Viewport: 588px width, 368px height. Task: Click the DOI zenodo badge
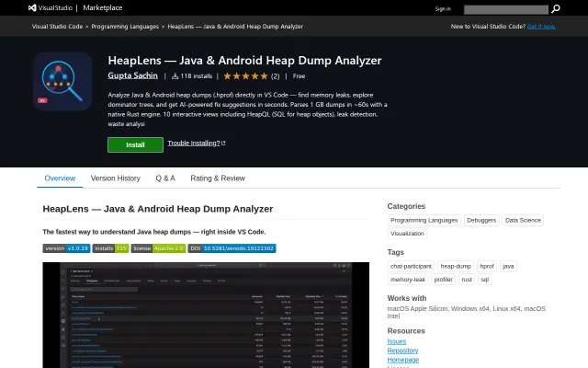(232, 248)
